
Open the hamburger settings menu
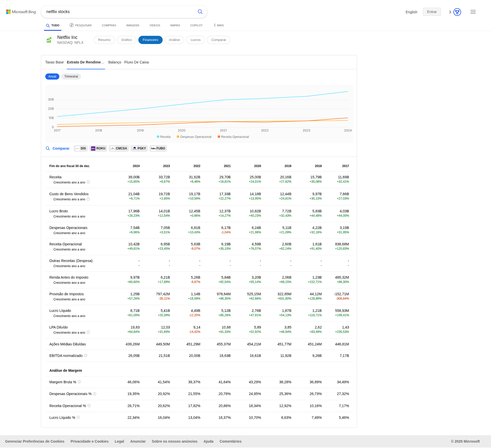(473, 12)
